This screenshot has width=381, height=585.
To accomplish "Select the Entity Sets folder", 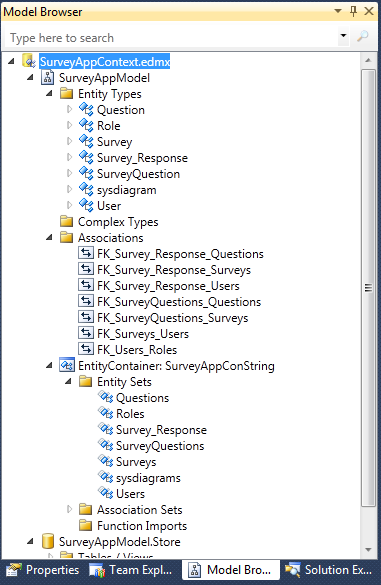I will 124,382.
